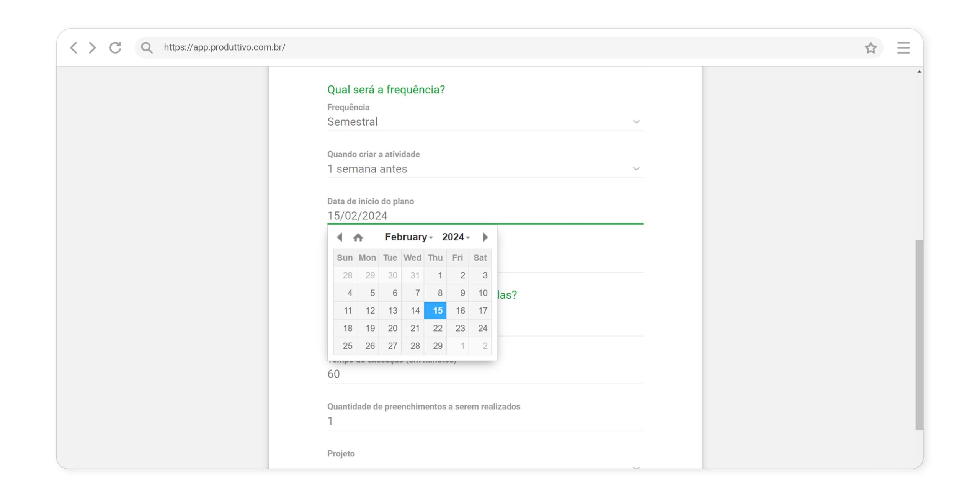This screenshot has width=980, height=497.
Task: Click the calendar home icon
Action: (358, 238)
